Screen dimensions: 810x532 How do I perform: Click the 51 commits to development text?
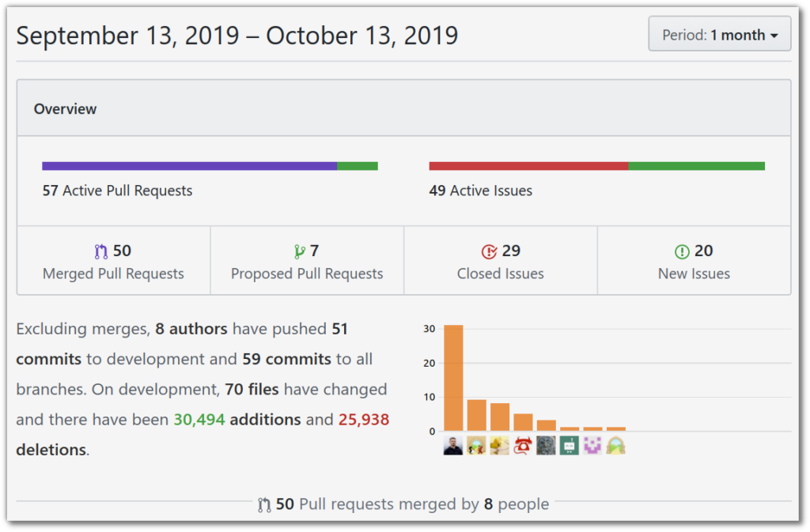point(182,344)
